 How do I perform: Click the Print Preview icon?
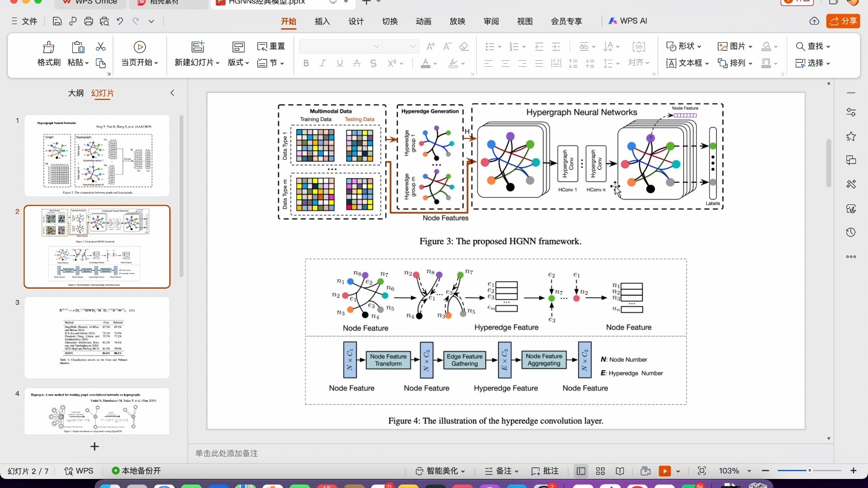click(104, 21)
